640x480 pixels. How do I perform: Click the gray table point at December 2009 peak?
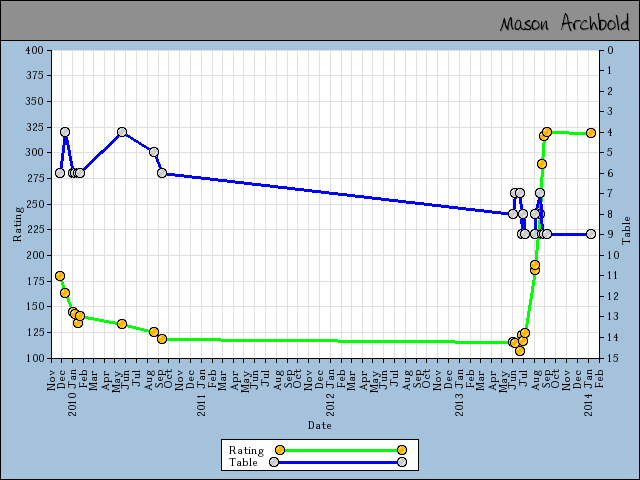point(65,132)
